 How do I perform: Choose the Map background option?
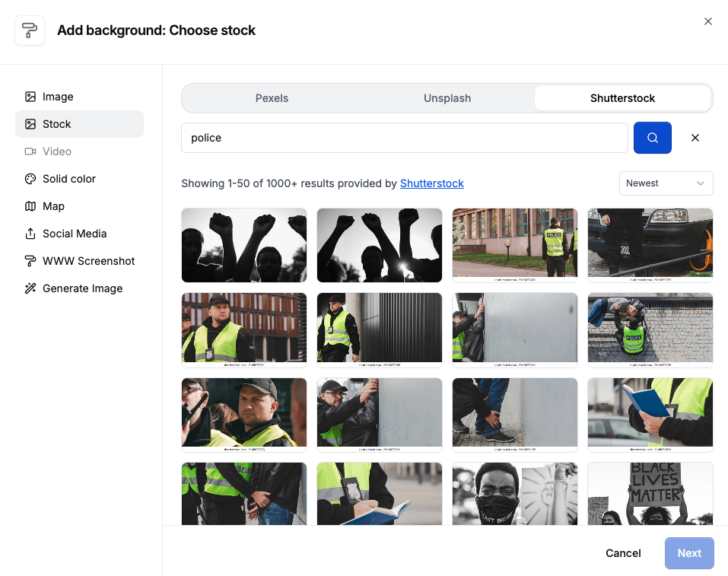[x=79, y=206]
